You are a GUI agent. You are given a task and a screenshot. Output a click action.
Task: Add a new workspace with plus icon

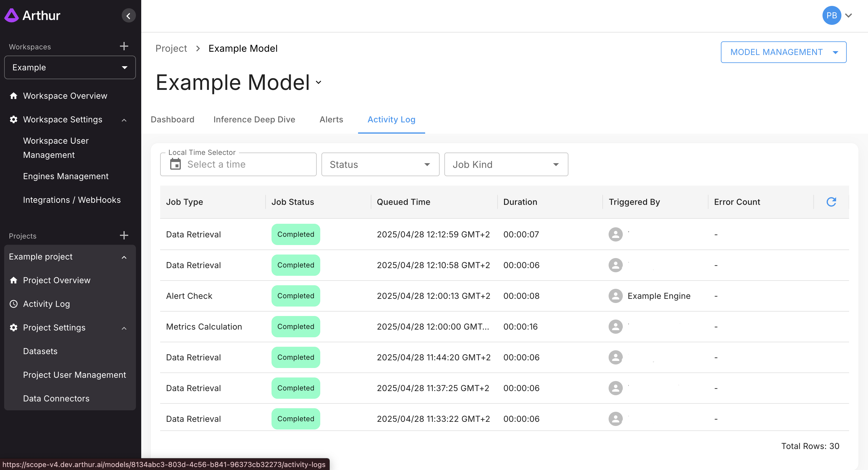tap(124, 46)
